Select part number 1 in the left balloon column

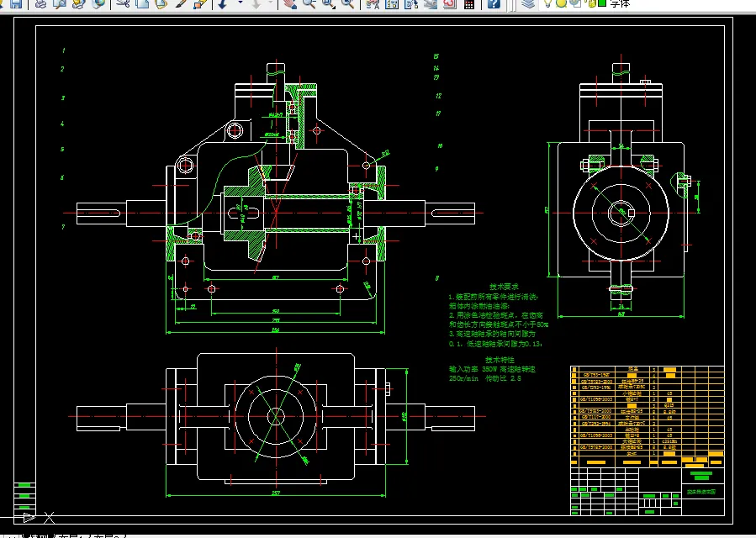point(64,50)
